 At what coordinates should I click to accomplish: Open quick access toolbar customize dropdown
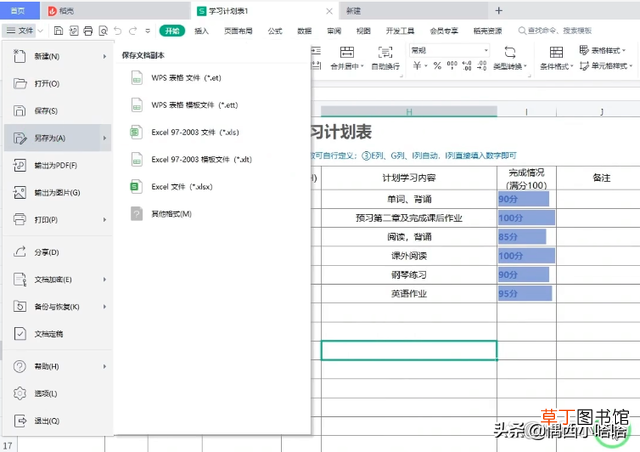coord(148,31)
